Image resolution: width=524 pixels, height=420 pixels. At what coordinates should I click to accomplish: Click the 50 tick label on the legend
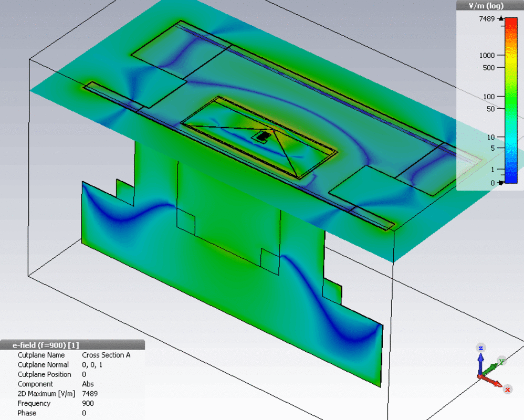pyautogui.click(x=490, y=109)
